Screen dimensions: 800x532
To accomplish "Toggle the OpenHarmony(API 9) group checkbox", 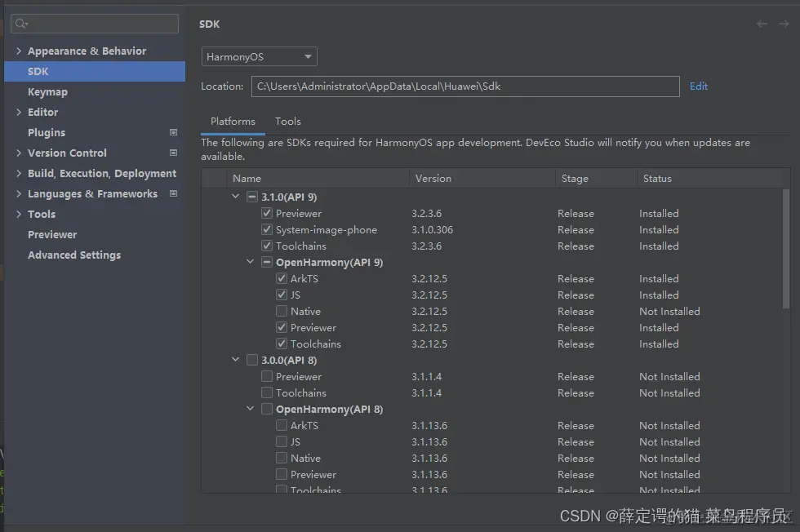I will (267, 262).
